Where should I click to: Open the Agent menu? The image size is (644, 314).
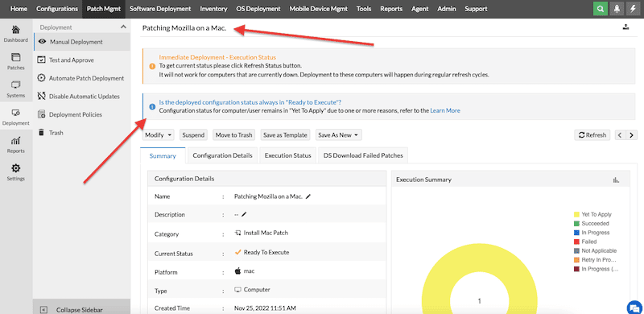[419, 9]
